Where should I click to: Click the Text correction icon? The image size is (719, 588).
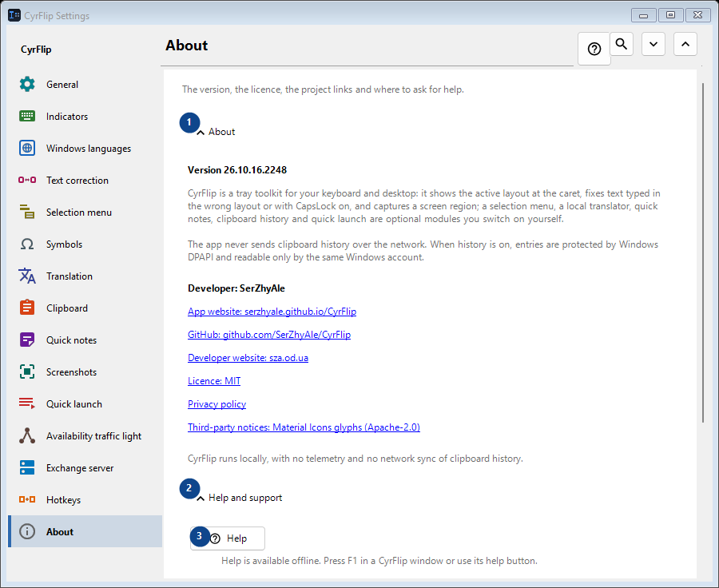pos(27,181)
